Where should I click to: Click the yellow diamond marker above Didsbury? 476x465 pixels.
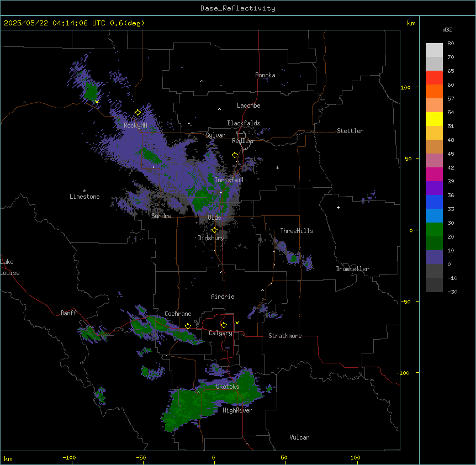[214, 230]
